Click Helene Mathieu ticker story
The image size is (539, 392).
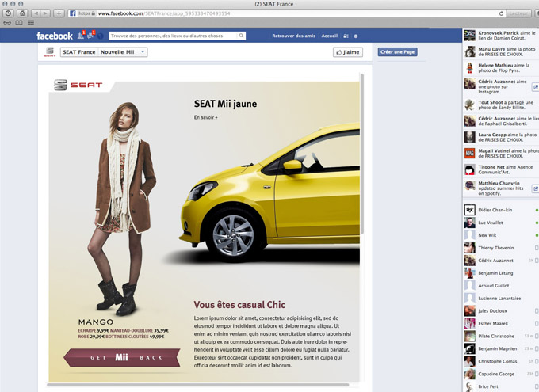click(501, 68)
